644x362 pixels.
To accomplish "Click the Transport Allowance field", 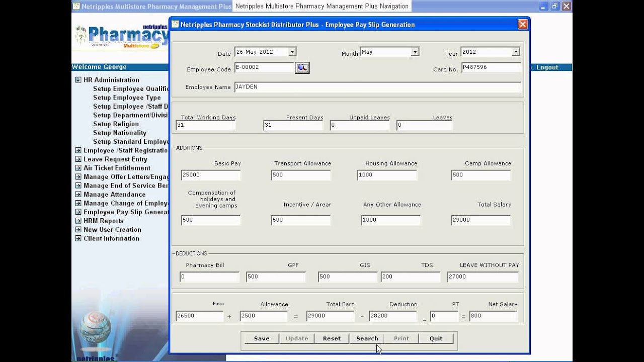I will pos(301,175).
